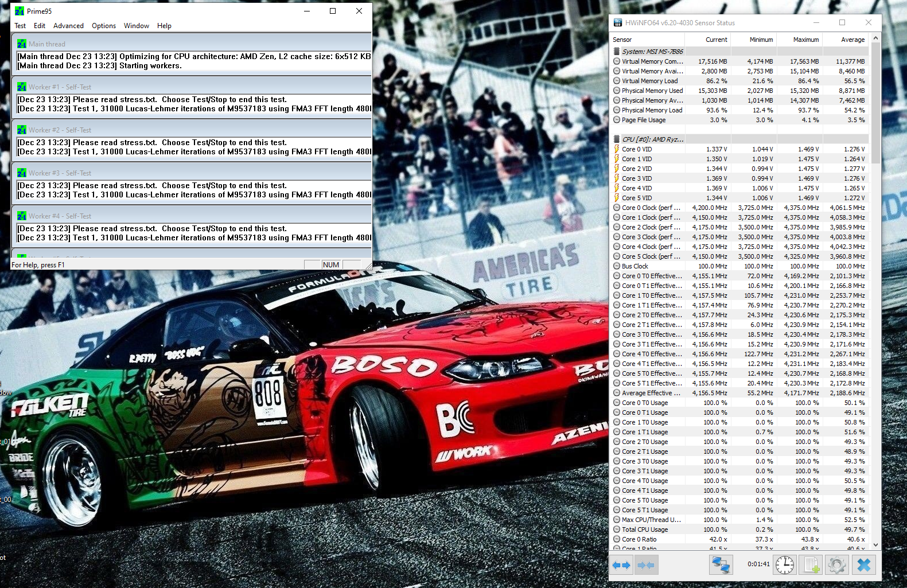Click the HWiNFO64 title bar app icon
Screen dimensions: 907x588
(618, 22)
